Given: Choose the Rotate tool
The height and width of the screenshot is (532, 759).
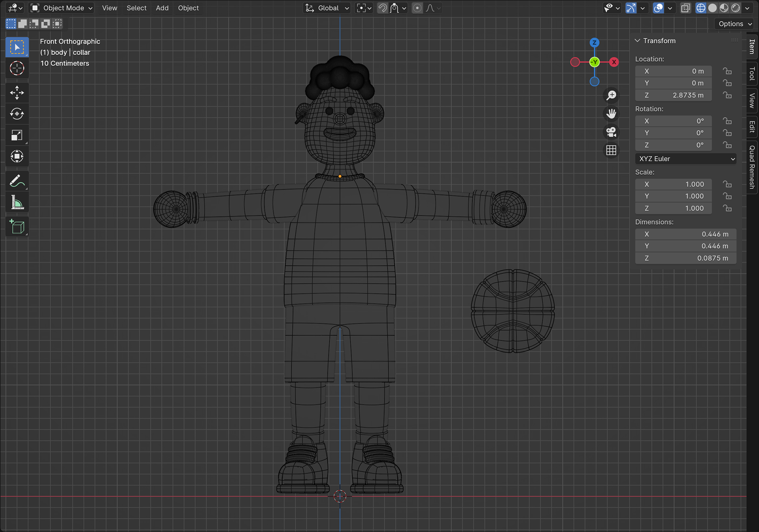Looking at the screenshot, I should 17,114.
